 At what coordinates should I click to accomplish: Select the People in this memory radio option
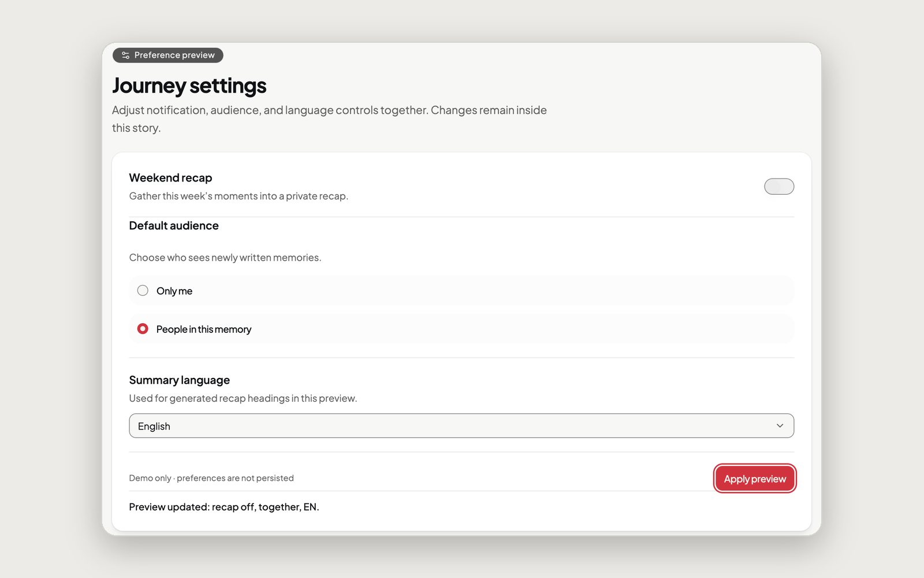(x=143, y=329)
